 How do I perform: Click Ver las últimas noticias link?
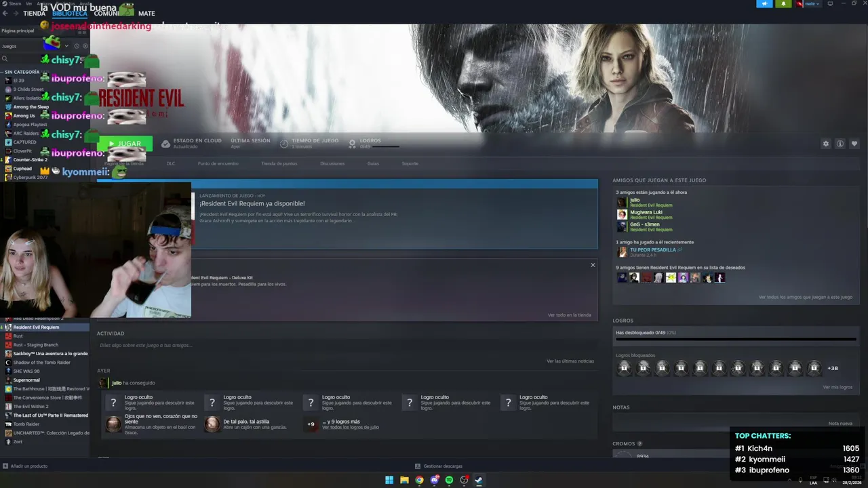[x=570, y=361]
